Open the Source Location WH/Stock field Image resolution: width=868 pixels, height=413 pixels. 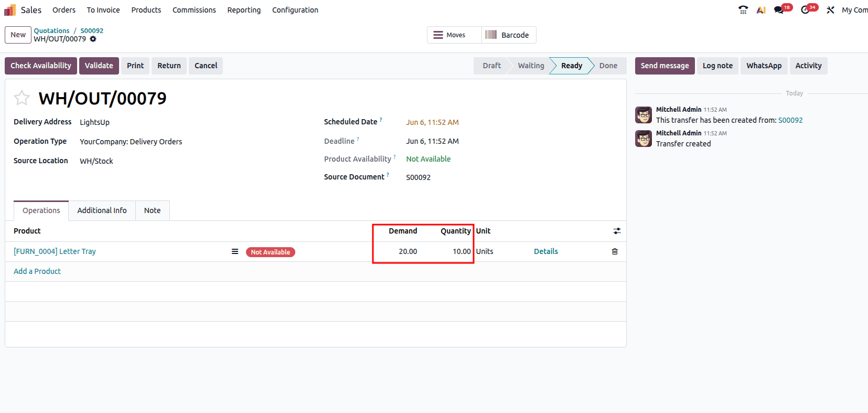pos(97,161)
